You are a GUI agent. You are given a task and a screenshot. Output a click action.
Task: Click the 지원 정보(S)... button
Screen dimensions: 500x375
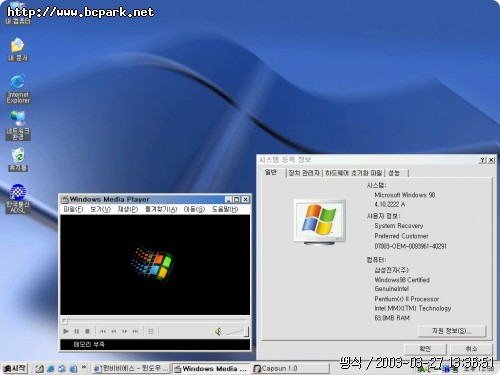(452, 331)
